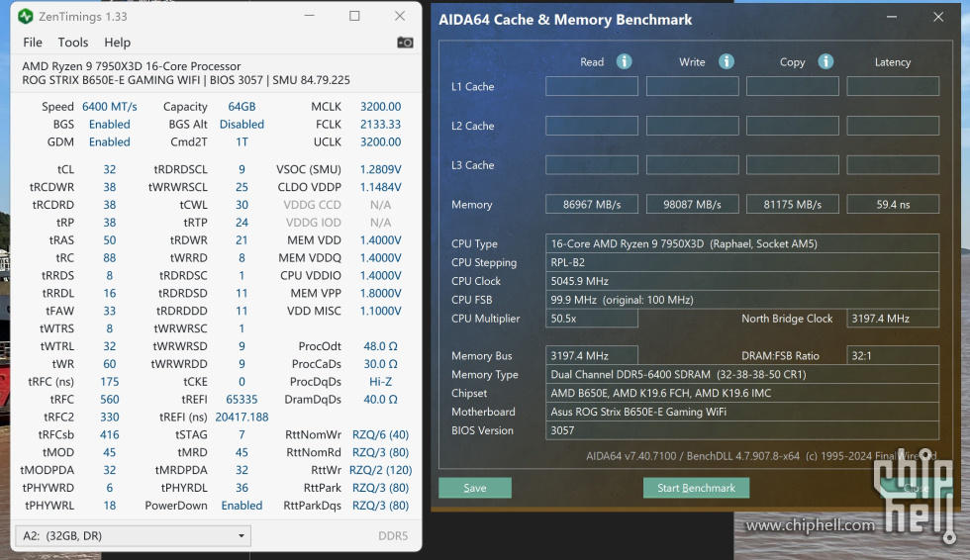Click the AIDA64 v7.40.7100 version text
The width and height of the screenshot is (970, 560).
pyautogui.click(x=631, y=456)
